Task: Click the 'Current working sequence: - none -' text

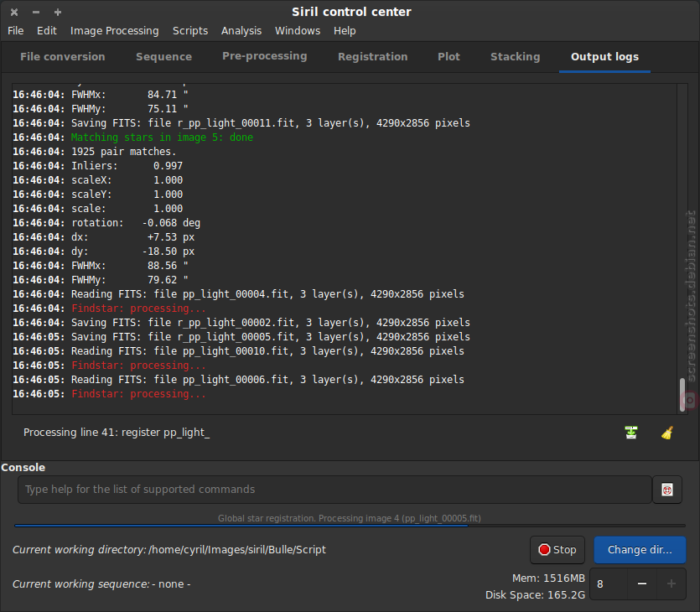Action: click(101, 584)
